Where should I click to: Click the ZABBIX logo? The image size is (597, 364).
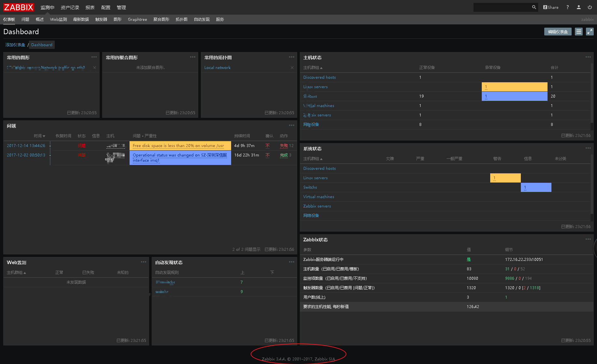pos(19,7)
